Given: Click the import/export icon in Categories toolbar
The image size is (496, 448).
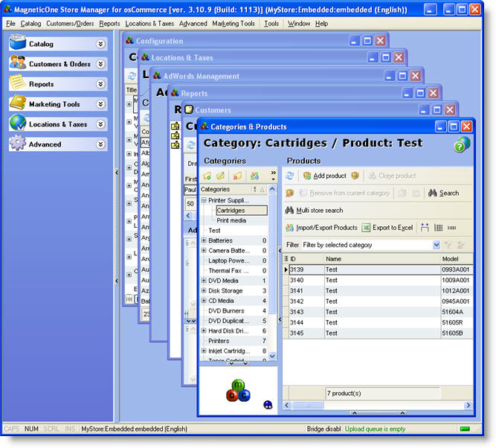Looking at the screenshot, I should 254,176.
